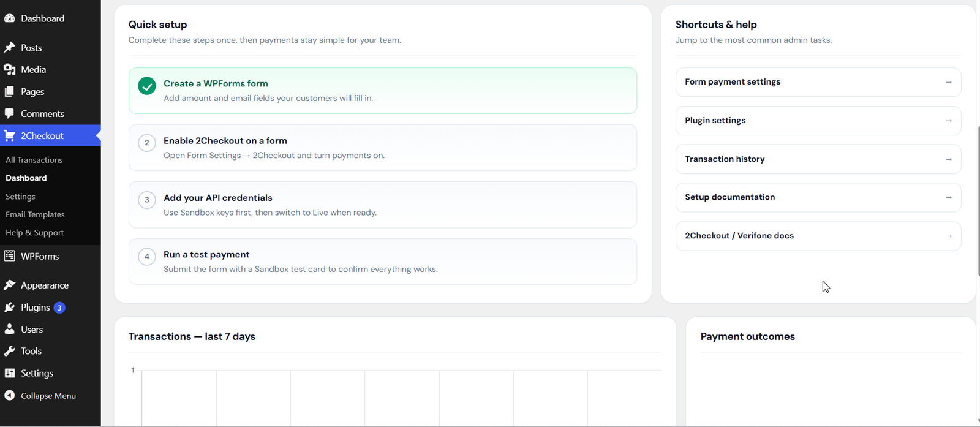Open Help & Support submenu item
Image resolution: width=980 pixels, height=427 pixels.
34,233
